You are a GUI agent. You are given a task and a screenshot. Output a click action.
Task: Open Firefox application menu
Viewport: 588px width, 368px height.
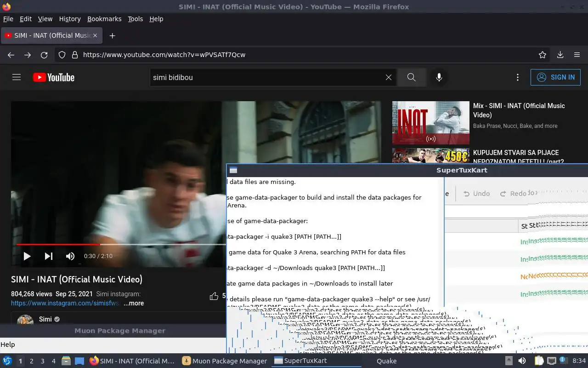[x=577, y=55]
